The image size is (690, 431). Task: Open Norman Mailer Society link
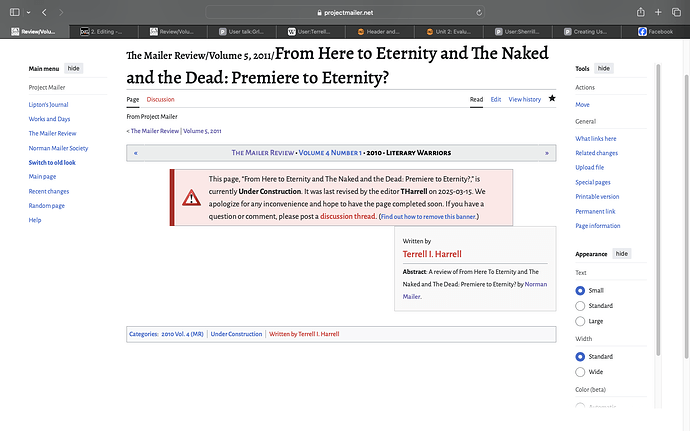pyautogui.click(x=58, y=148)
